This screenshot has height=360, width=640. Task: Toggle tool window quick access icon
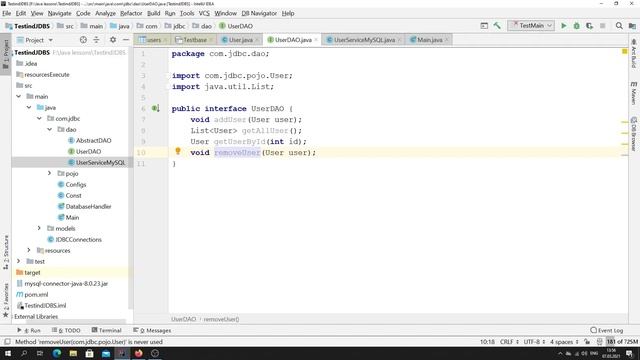tap(7, 342)
